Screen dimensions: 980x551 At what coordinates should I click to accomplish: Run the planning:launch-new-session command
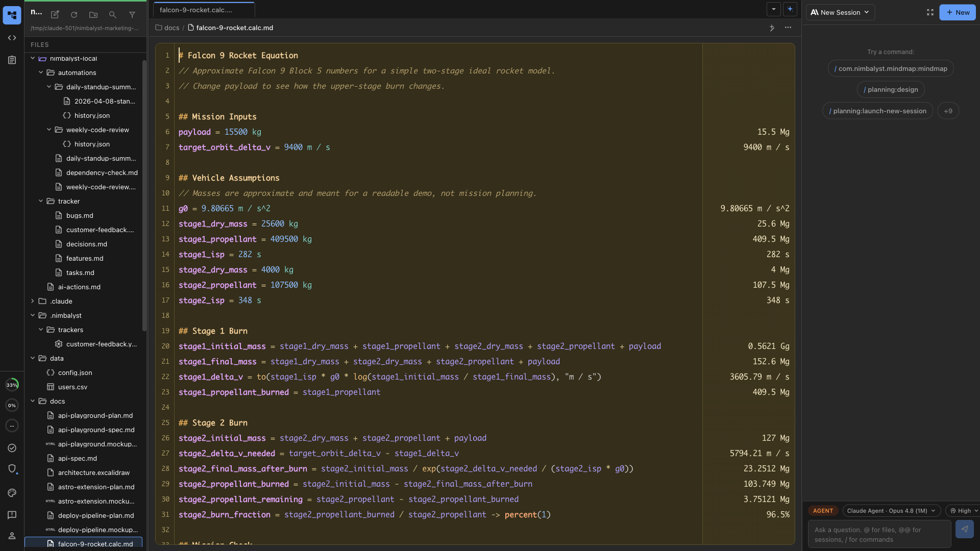pyautogui.click(x=878, y=111)
